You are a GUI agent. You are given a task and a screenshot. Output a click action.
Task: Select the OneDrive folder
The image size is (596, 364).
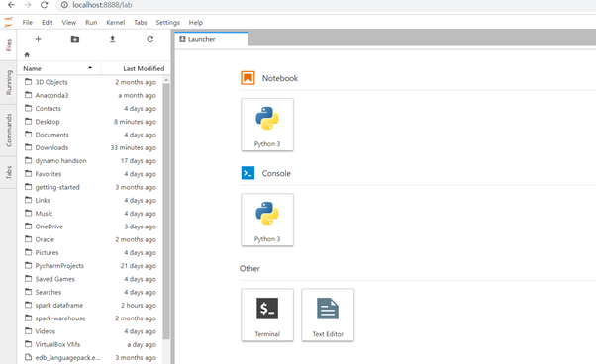point(90,227)
